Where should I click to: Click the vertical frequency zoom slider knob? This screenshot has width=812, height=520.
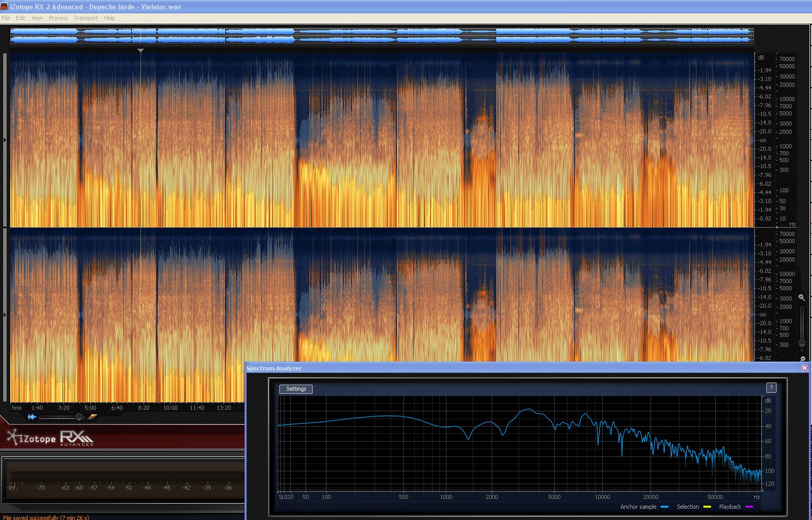coord(802,344)
